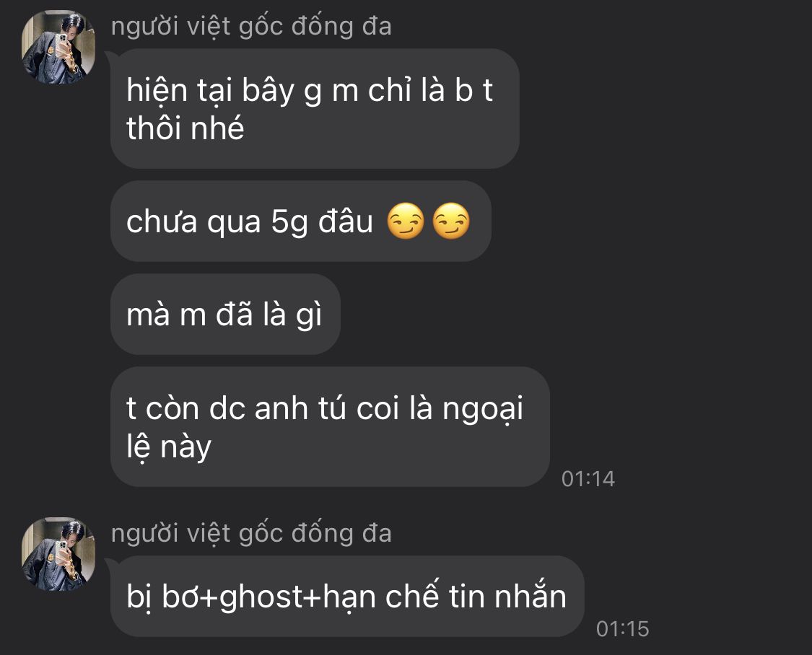Tap the 'hiện tại bây g m' message bubble

click(x=315, y=109)
